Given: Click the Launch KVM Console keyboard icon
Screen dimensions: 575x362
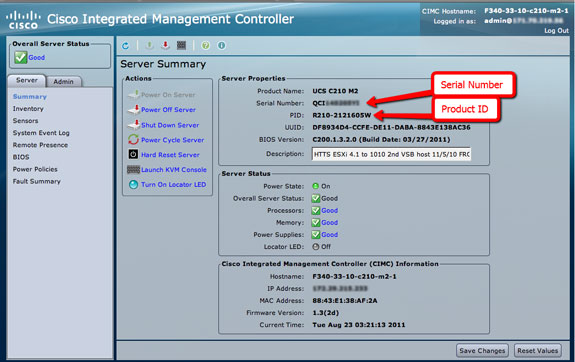Looking at the screenshot, I should pyautogui.click(x=133, y=169).
